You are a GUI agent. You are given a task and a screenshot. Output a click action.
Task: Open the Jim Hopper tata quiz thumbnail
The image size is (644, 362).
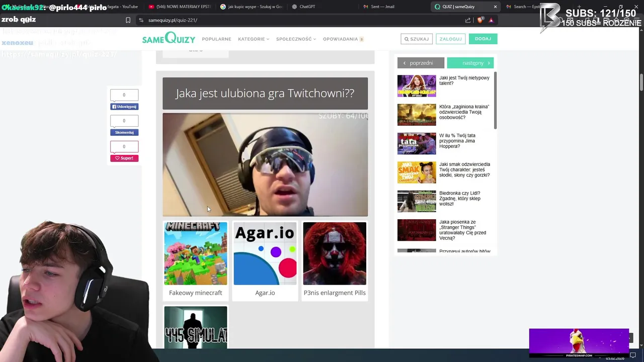(x=417, y=143)
